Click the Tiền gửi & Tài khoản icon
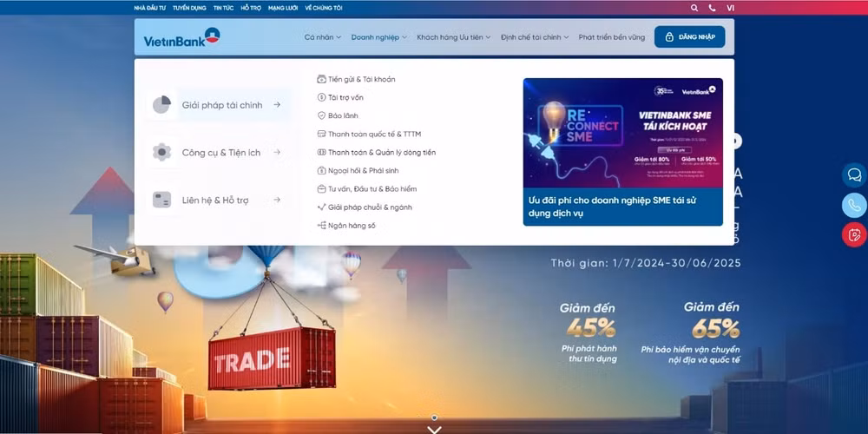The image size is (868, 434). coord(321,79)
